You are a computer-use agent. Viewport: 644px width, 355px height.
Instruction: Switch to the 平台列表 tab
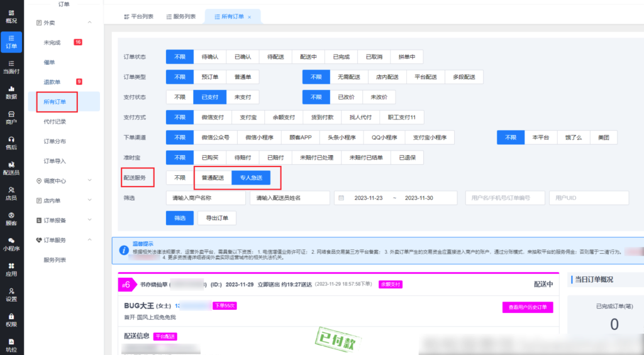(x=134, y=16)
